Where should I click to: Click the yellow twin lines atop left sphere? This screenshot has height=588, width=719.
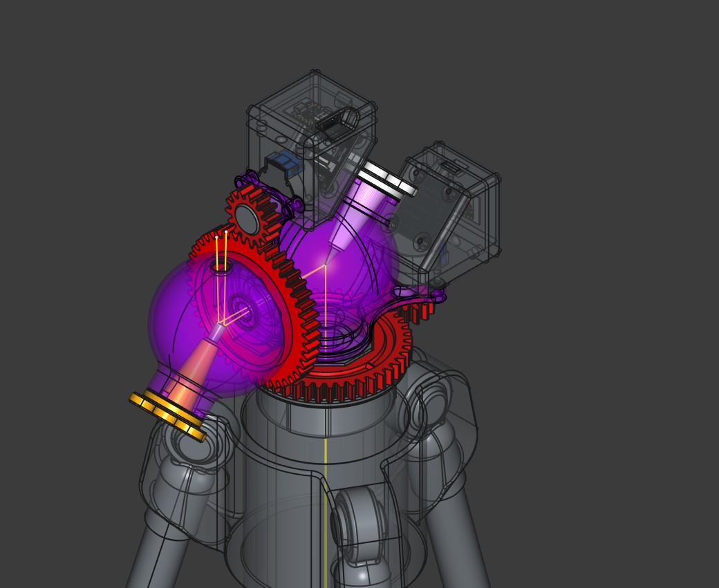click(221, 251)
